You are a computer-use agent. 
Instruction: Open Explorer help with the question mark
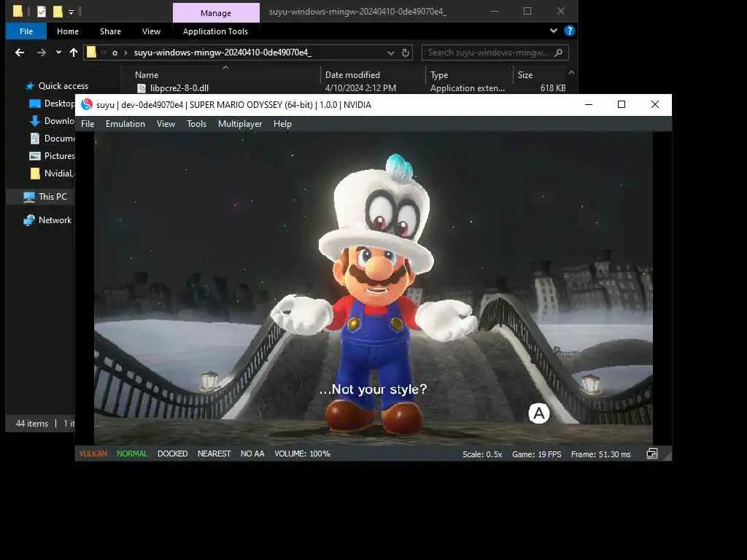[569, 31]
